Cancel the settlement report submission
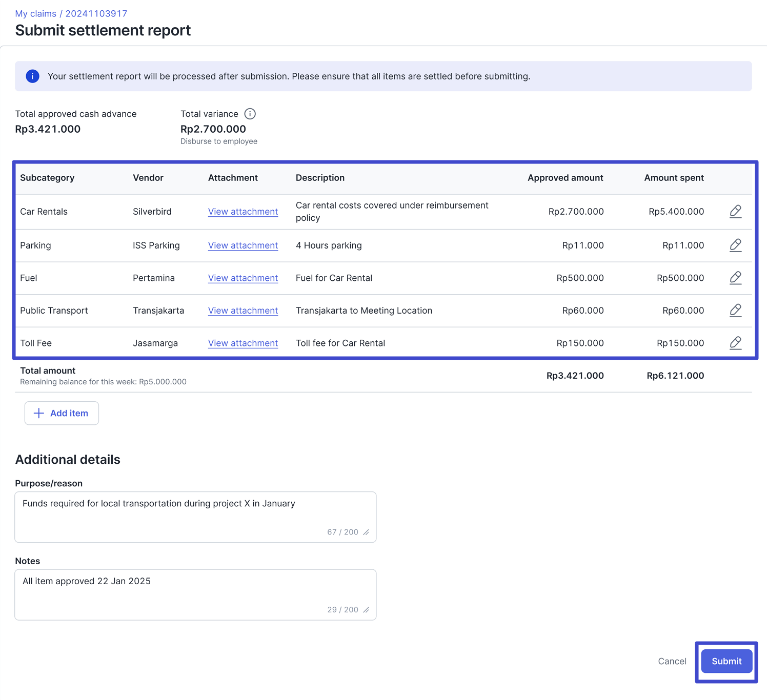767x700 pixels. tap(672, 661)
